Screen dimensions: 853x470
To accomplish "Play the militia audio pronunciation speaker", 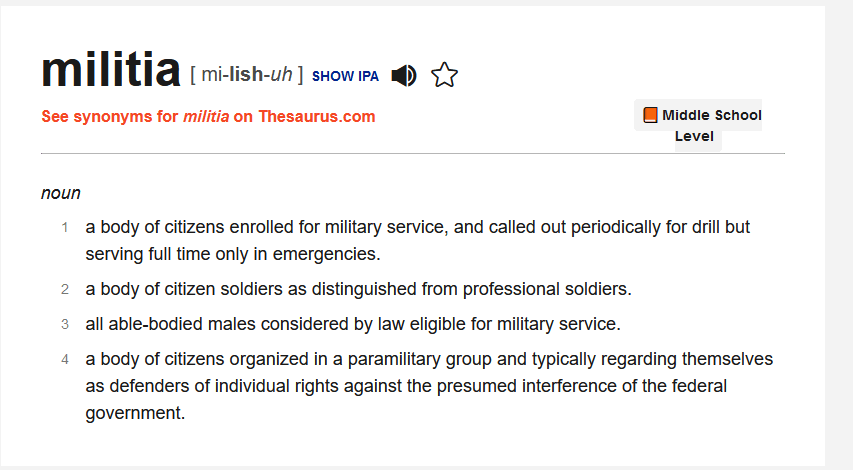I will pos(404,75).
